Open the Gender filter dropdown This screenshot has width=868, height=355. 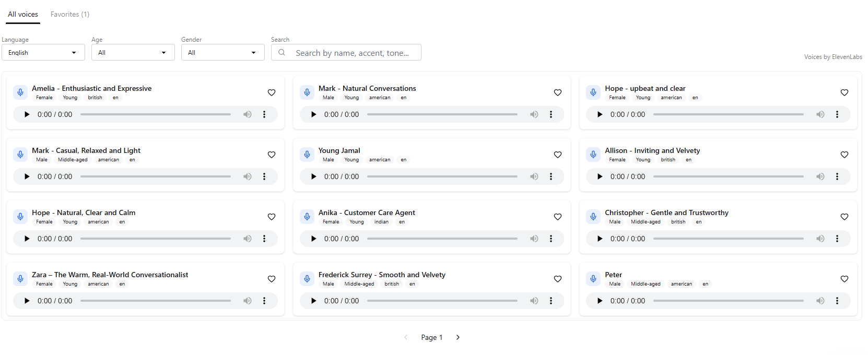(x=222, y=53)
